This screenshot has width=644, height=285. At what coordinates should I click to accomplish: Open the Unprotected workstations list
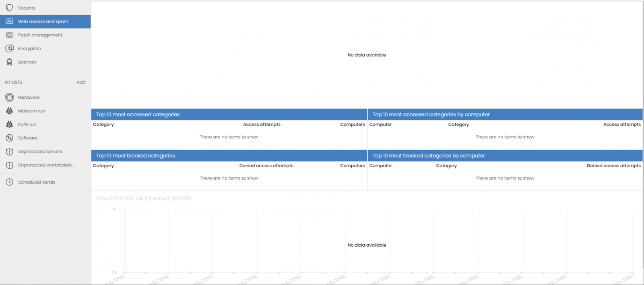[x=45, y=165]
